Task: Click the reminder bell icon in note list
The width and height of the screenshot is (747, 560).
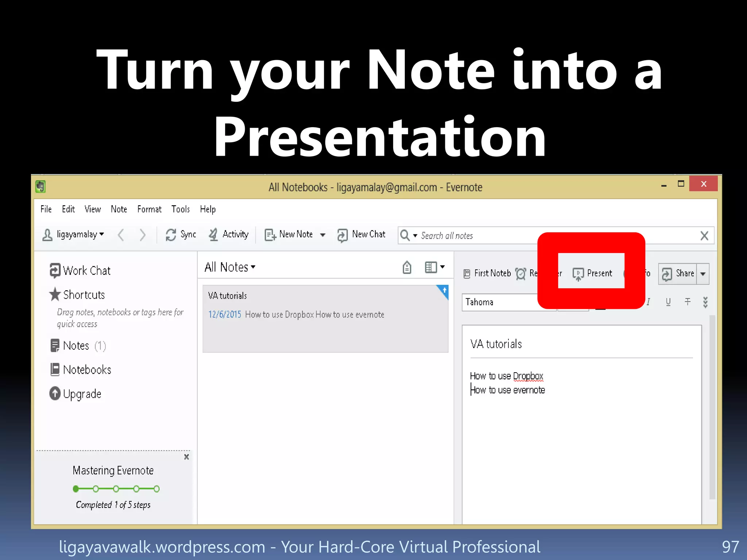Action: pos(407,267)
